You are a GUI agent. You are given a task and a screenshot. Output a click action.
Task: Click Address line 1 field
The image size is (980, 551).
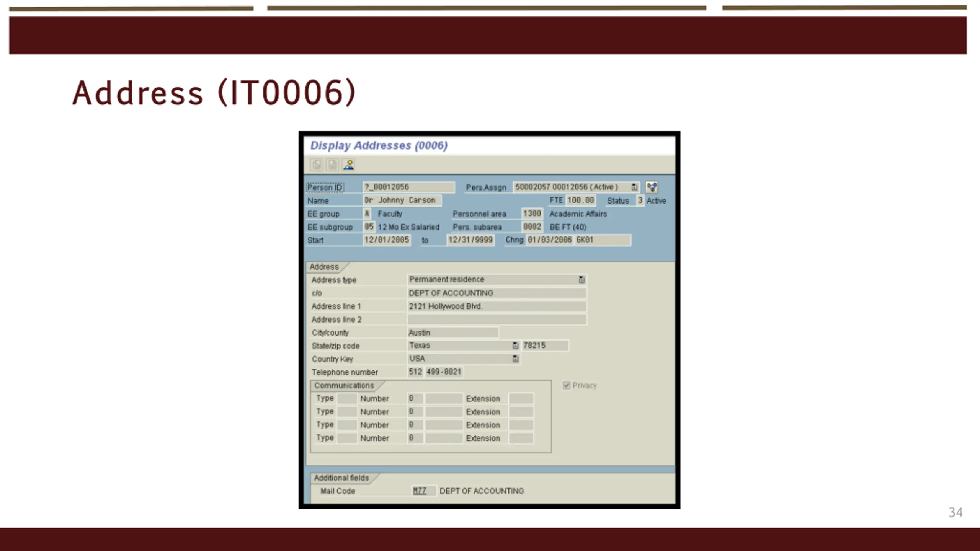497,306
